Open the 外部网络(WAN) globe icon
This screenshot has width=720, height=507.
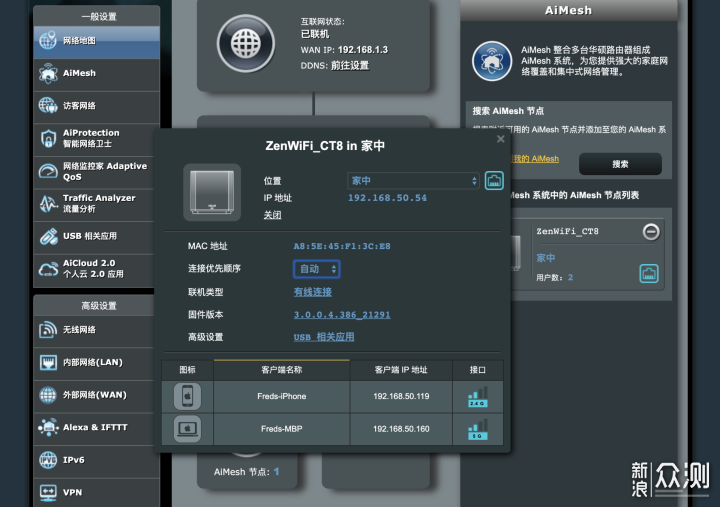tap(48, 395)
